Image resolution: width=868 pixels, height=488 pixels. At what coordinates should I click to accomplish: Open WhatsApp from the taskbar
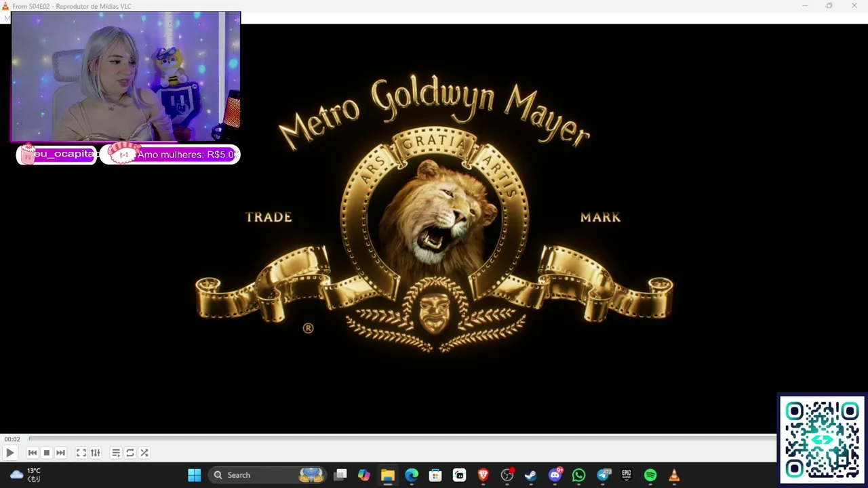(578, 475)
